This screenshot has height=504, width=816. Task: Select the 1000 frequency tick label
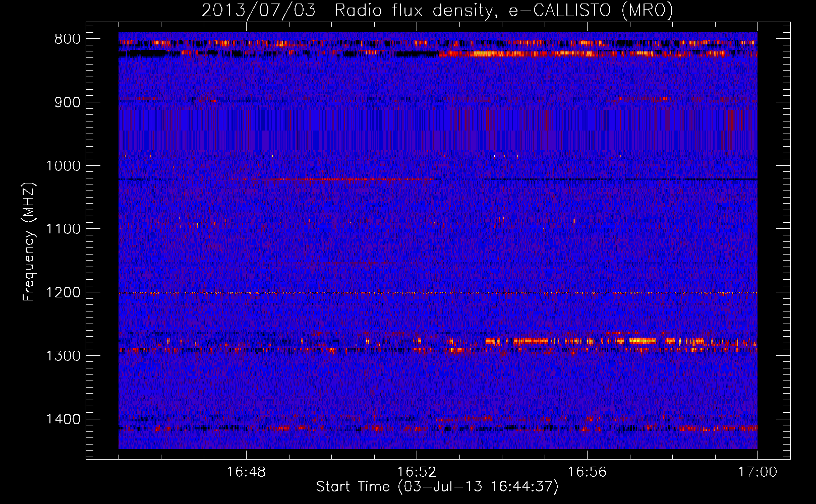click(x=63, y=166)
